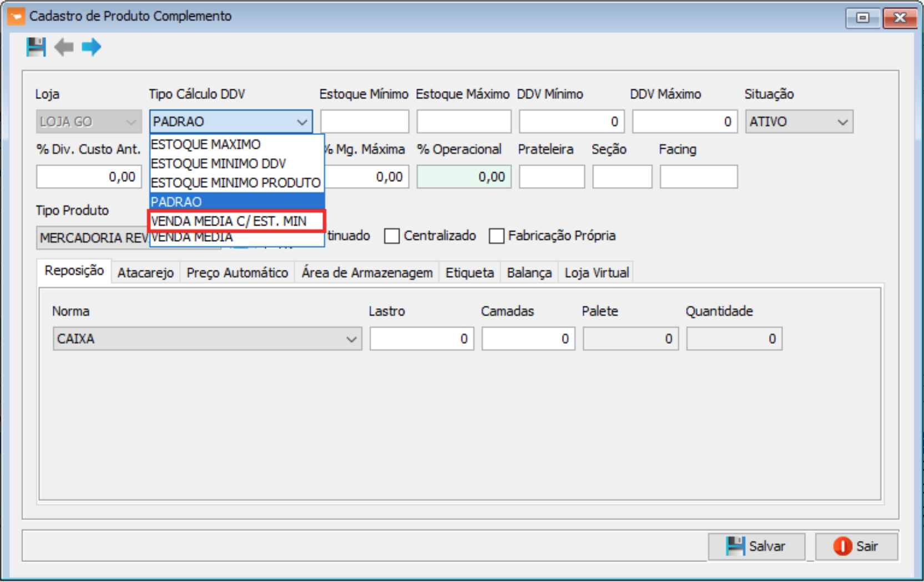Click the Sair button
The height and width of the screenshot is (582, 924).
pyautogui.click(x=856, y=546)
